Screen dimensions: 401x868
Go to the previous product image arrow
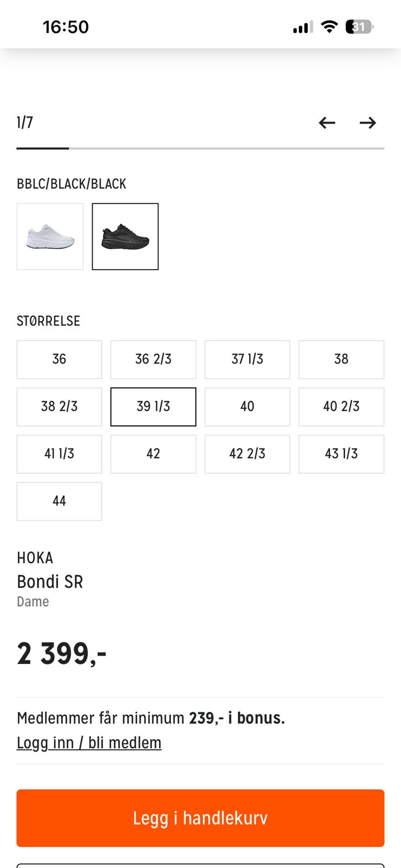click(327, 123)
